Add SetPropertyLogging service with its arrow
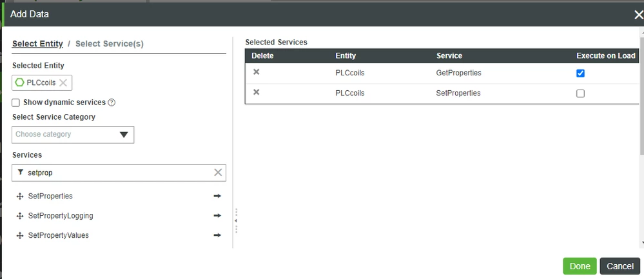The image size is (644, 279). tap(217, 216)
